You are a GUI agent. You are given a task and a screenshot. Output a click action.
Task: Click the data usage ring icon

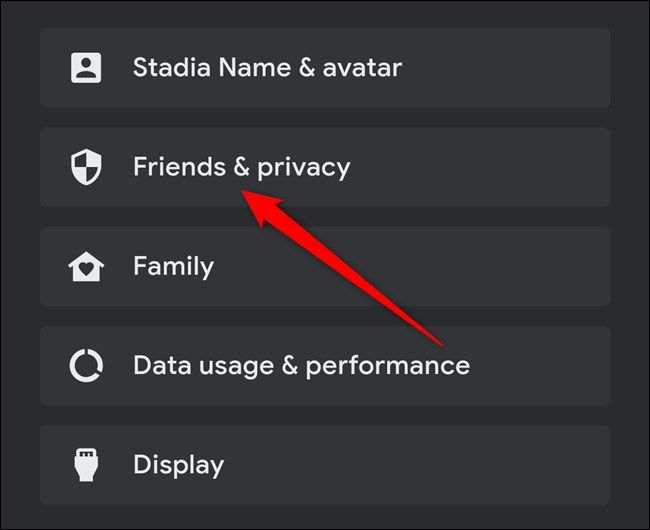click(86, 365)
